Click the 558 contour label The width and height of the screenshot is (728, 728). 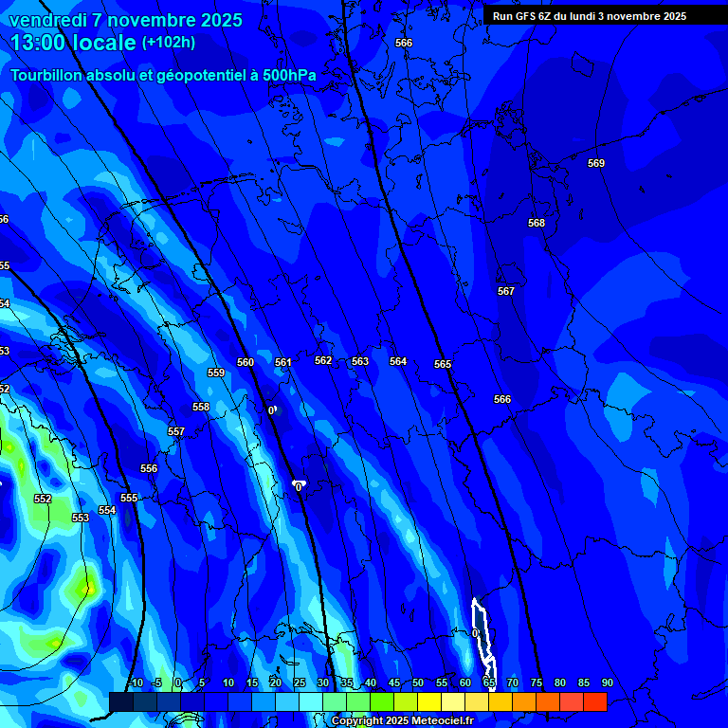click(x=201, y=408)
